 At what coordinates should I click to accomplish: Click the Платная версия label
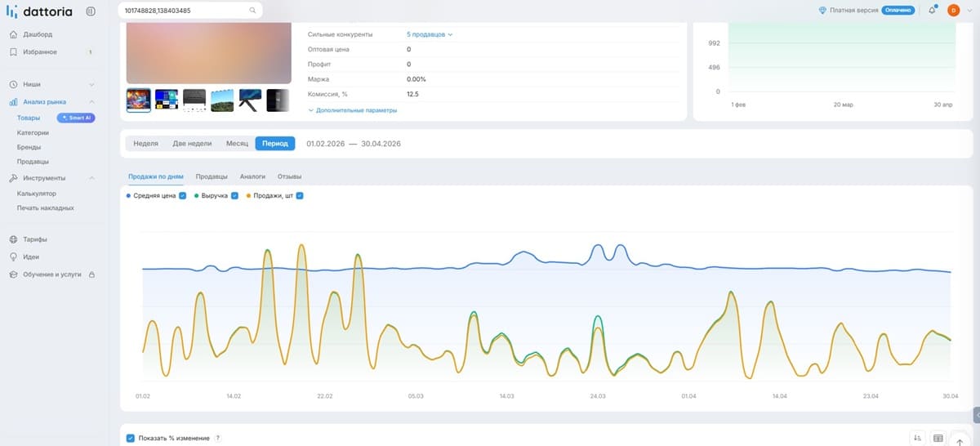click(x=853, y=11)
